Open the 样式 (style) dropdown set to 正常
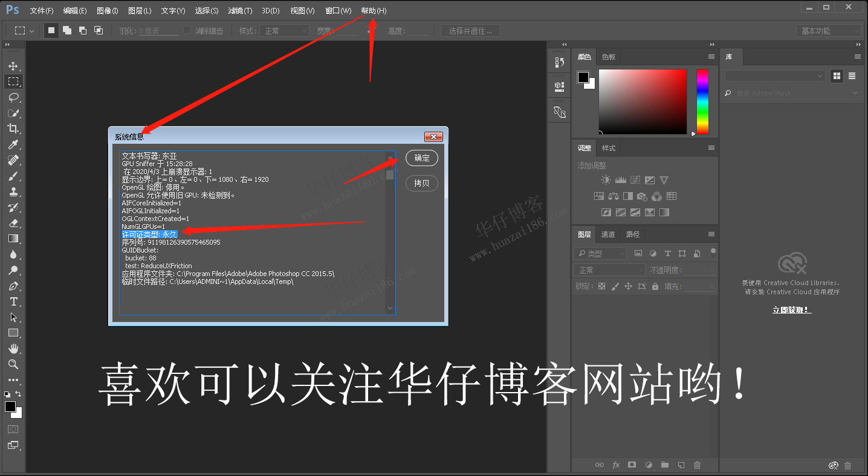 pyautogui.click(x=285, y=31)
